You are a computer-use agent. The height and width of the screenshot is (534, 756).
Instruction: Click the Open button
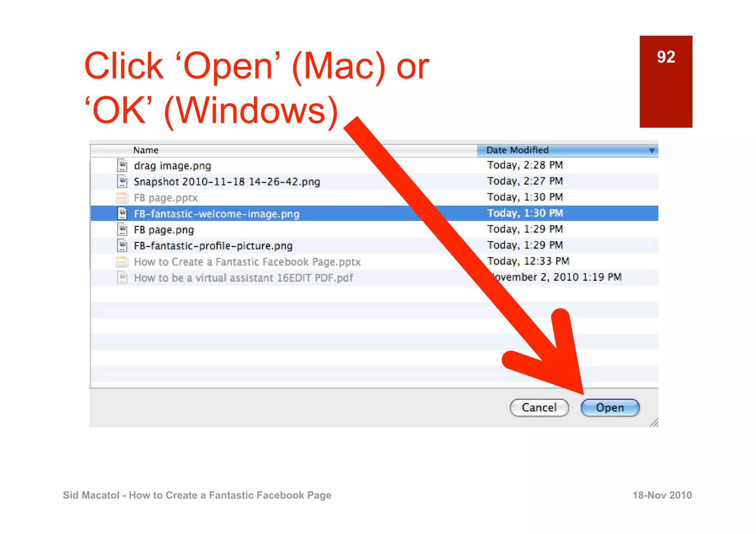tap(610, 407)
